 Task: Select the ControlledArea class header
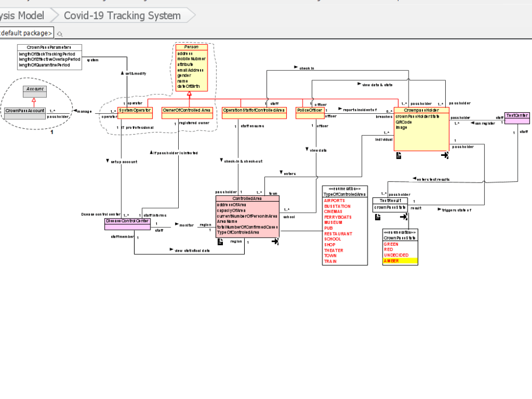[x=247, y=198]
